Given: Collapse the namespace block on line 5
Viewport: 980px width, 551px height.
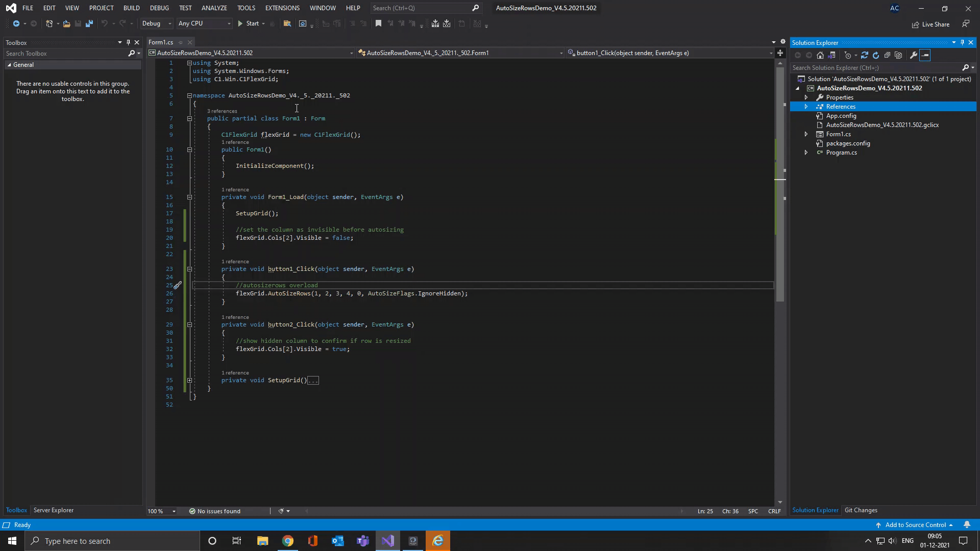Looking at the screenshot, I should click(x=189, y=95).
